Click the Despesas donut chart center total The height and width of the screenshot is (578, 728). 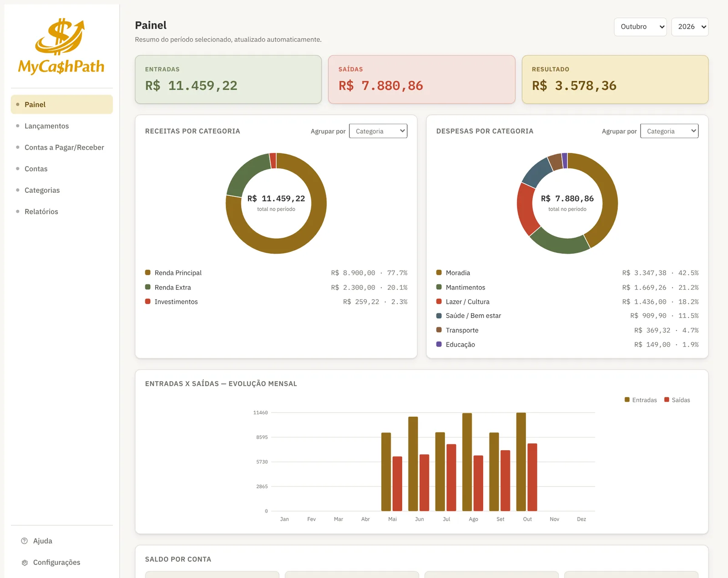click(567, 199)
